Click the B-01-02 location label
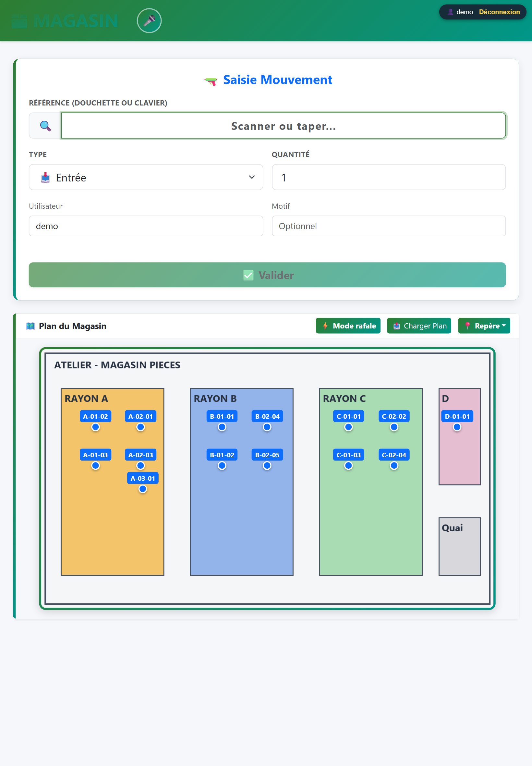This screenshot has width=532, height=766. (222, 455)
